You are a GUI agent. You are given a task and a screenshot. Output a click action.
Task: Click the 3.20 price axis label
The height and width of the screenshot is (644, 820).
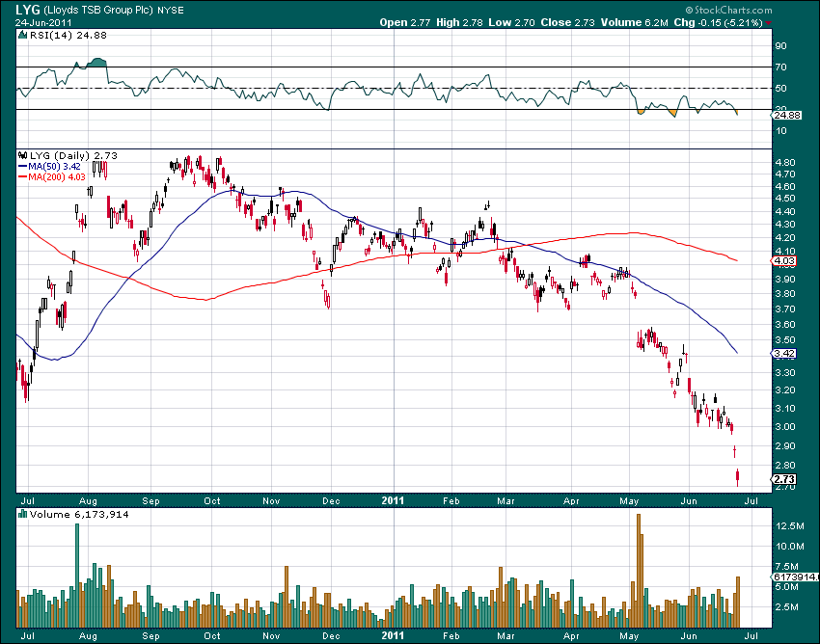click(x=785, y=389)
